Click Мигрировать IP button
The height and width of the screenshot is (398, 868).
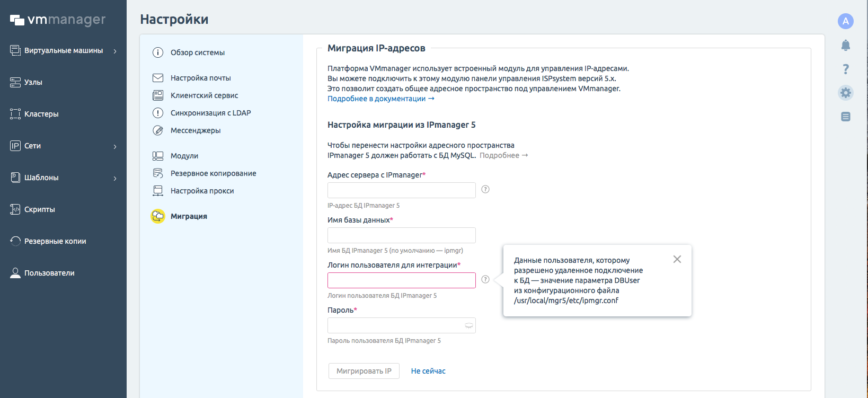point(364,371)
